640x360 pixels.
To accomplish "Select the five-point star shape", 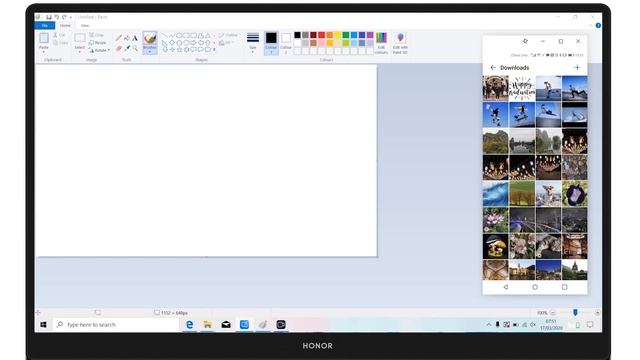I will pyautogui.click(x=179, y=49).
